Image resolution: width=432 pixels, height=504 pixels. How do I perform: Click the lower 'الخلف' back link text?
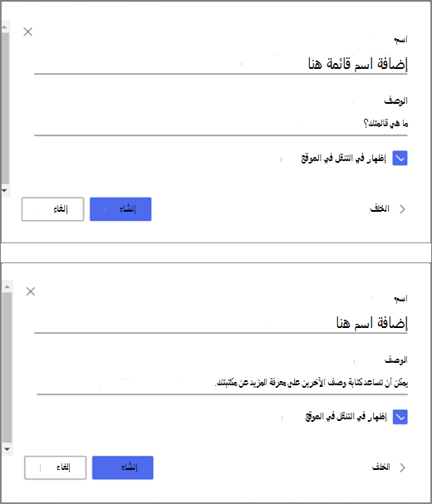coord(380,467)
